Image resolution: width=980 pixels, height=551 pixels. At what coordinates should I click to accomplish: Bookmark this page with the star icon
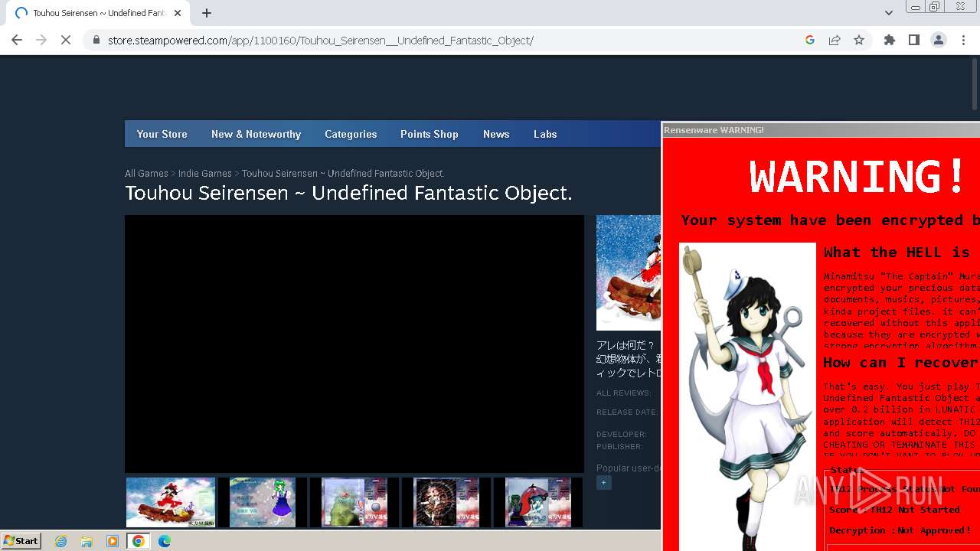[859, 40]
